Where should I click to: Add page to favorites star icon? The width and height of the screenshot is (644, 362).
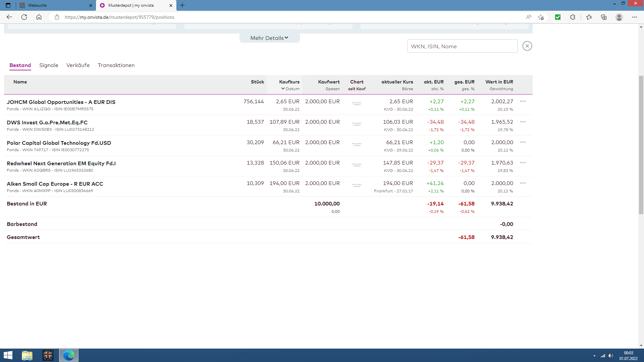[x=541, y=17]
